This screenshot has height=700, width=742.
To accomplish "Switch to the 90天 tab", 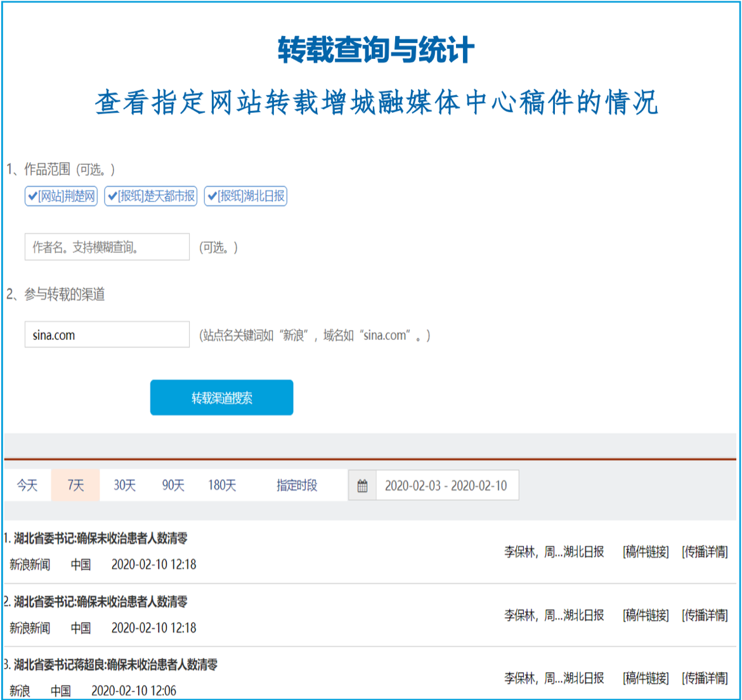I will click(x=173, y=485).
